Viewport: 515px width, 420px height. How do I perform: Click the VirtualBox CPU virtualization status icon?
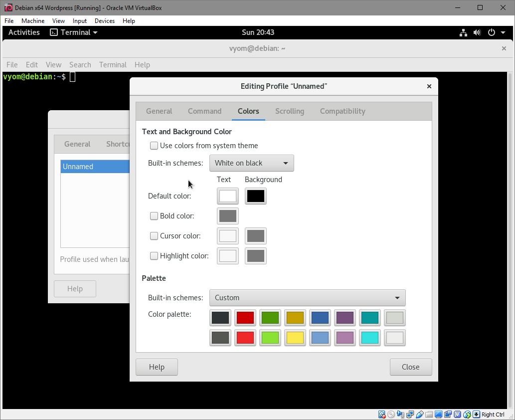click(x=457, y=415)
